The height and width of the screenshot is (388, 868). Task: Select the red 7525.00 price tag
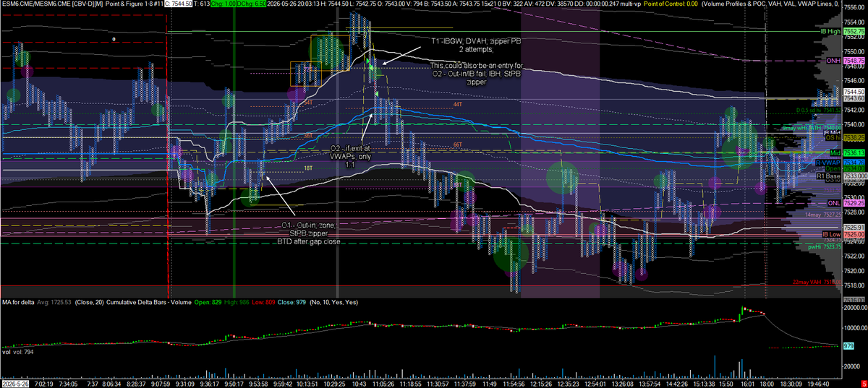tap(854, 235)
